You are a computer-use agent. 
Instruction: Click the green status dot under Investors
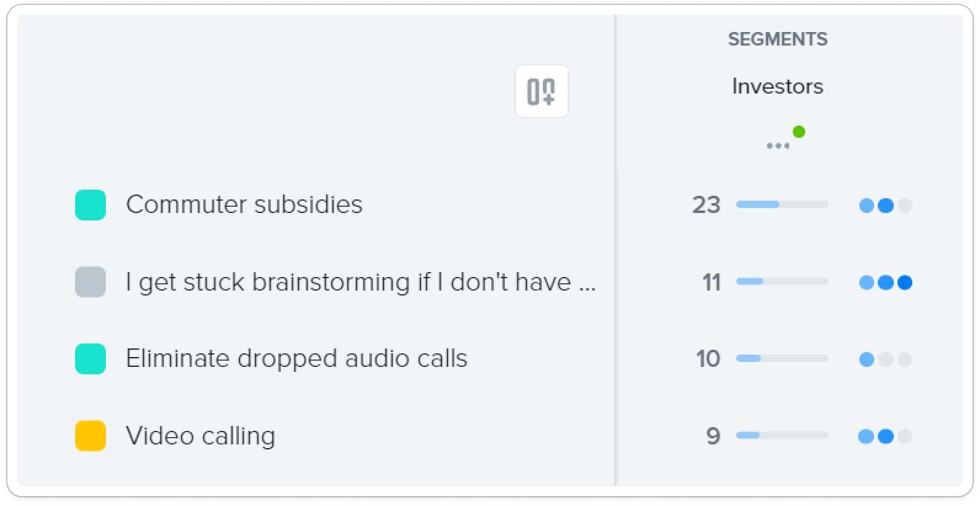(x=799, y=131)
